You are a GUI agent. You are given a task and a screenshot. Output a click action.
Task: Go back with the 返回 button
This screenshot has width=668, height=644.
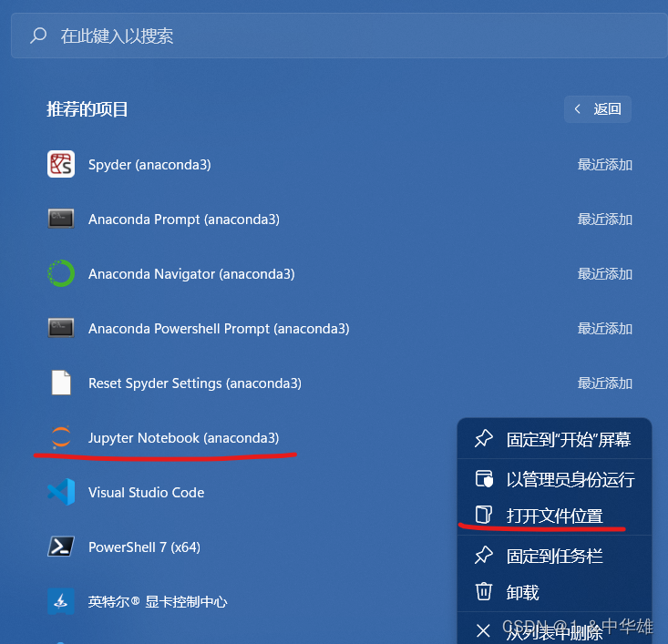click(597, 109)
